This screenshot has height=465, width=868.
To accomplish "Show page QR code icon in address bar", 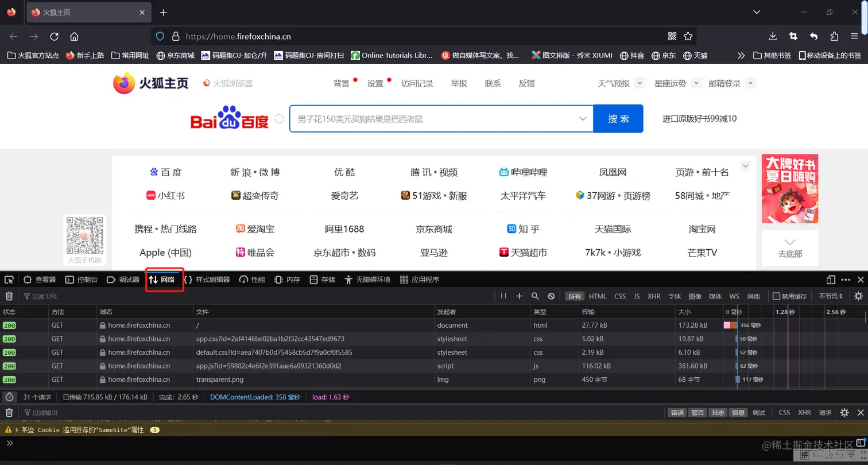I will (672, 36).
